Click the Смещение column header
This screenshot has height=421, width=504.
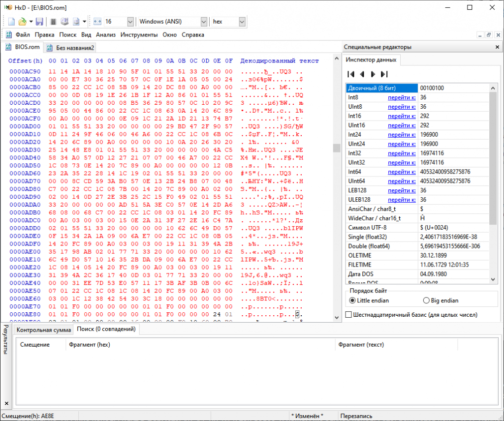click(41, 345)
